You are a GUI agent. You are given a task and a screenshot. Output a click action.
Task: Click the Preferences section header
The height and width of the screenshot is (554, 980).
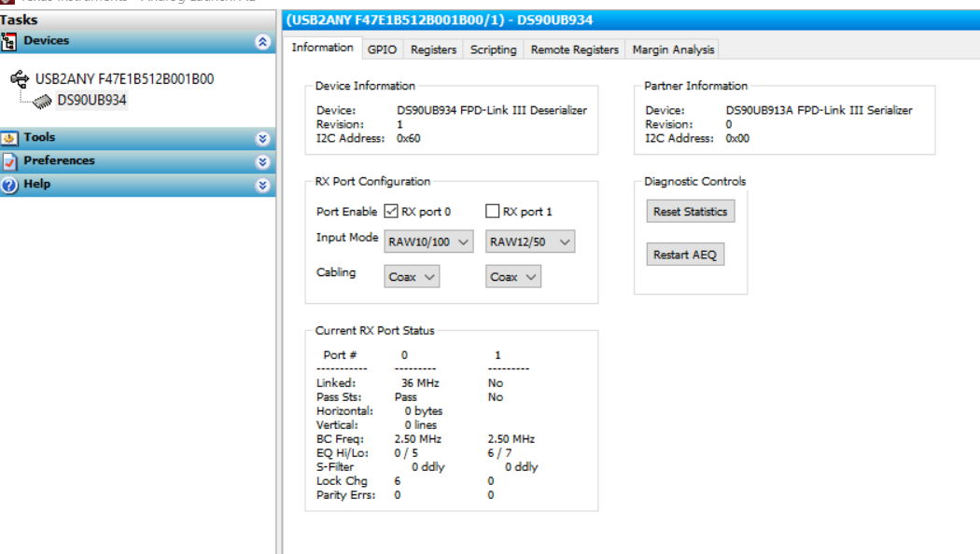(137, 161)
